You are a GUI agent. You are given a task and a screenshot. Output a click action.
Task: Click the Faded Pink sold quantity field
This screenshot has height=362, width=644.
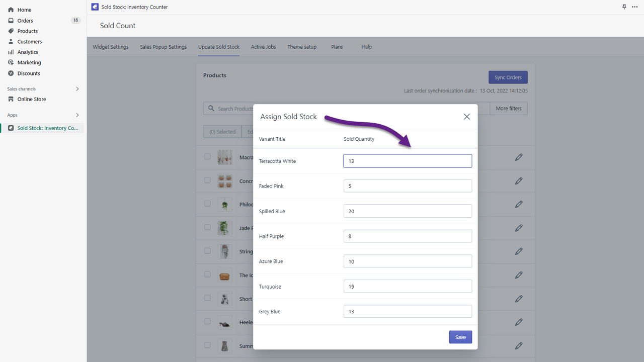pos(408,186)
